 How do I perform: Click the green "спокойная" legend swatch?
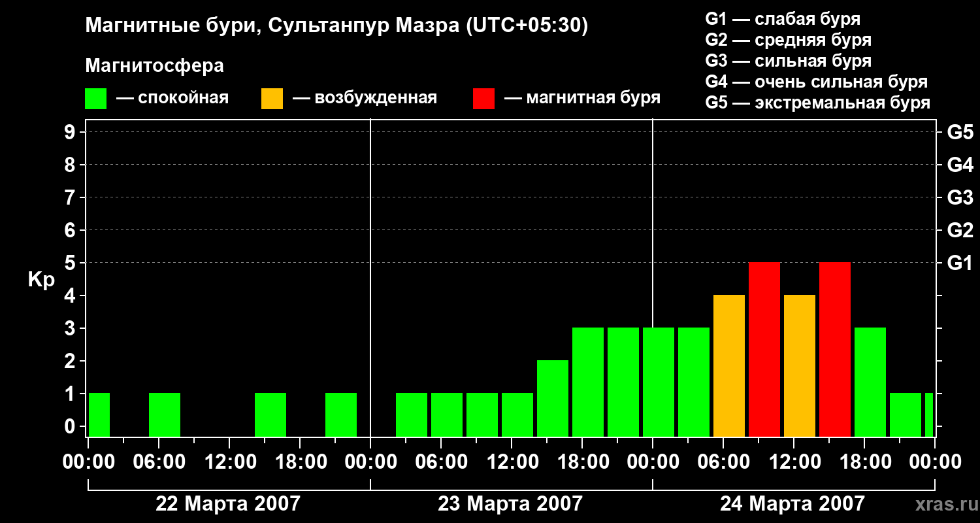click(95, 99)
